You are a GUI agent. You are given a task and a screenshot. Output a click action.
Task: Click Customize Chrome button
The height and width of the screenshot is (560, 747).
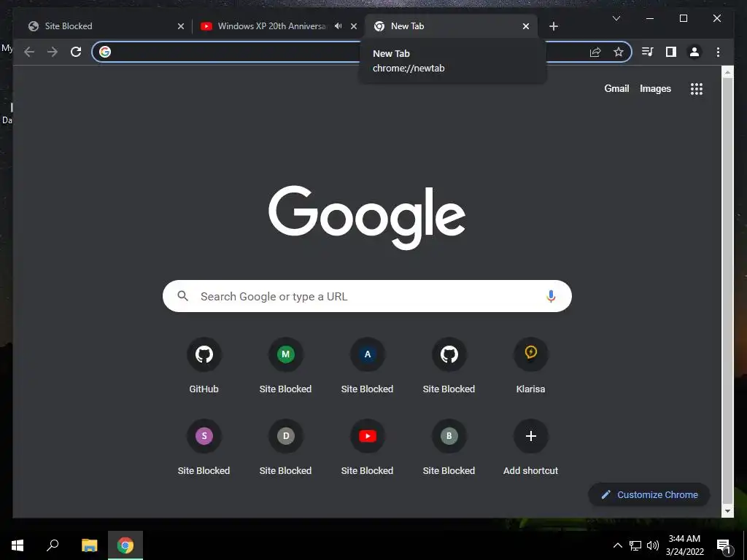click(649, 495)
